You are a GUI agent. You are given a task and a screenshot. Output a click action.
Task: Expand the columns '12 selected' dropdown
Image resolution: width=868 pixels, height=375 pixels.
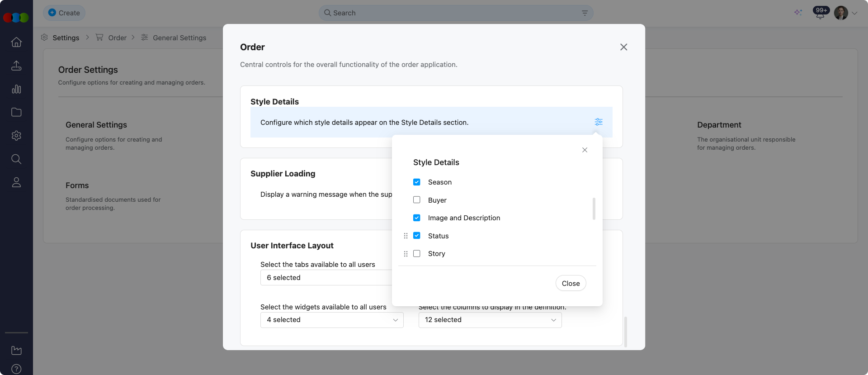tap(490, 320)
